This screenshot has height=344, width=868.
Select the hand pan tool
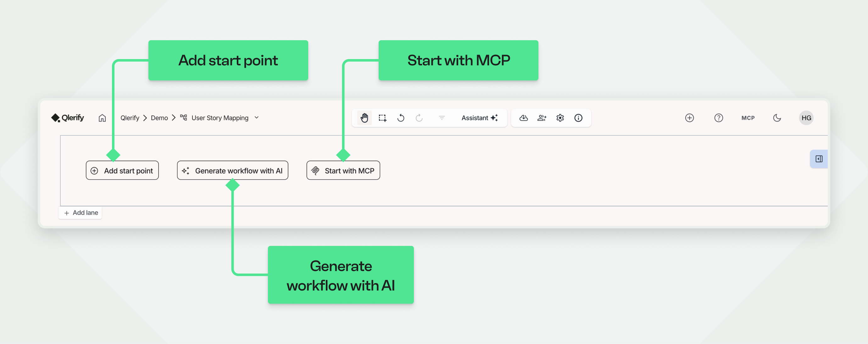click(x=364, y=118)
